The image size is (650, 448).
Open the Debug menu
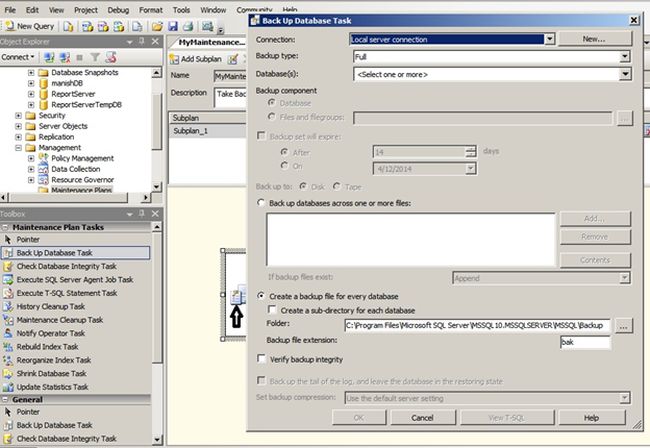pyautogui.click(x=118, y=10)
